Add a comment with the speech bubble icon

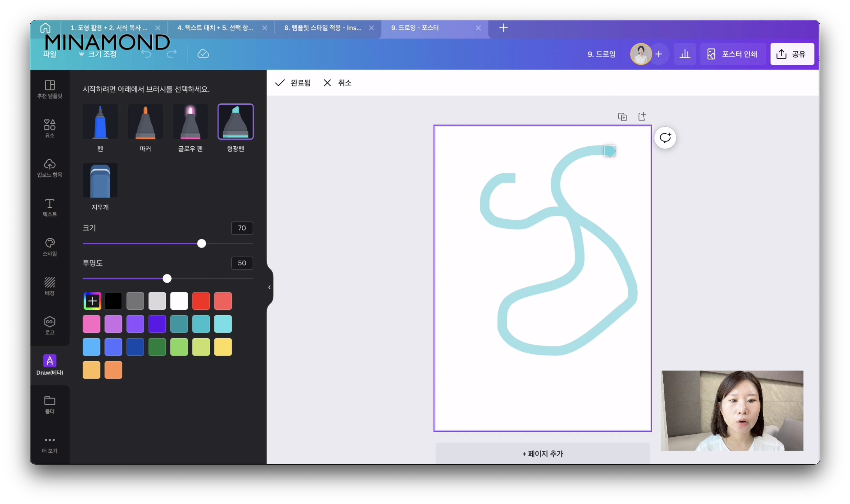[665, 138]
